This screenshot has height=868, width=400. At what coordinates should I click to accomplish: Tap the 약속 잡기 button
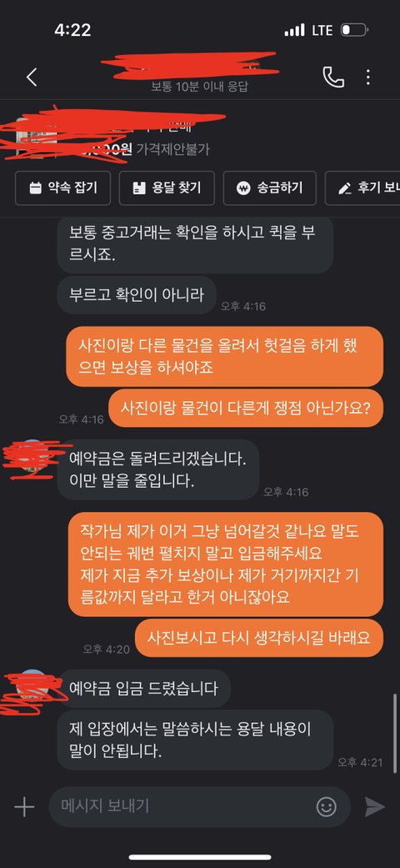pyautogui.click(x=62, y=188)
